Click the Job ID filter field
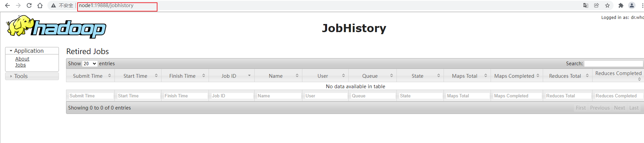The height and width of the screenshot is (143, 644). tap(232, 96)
